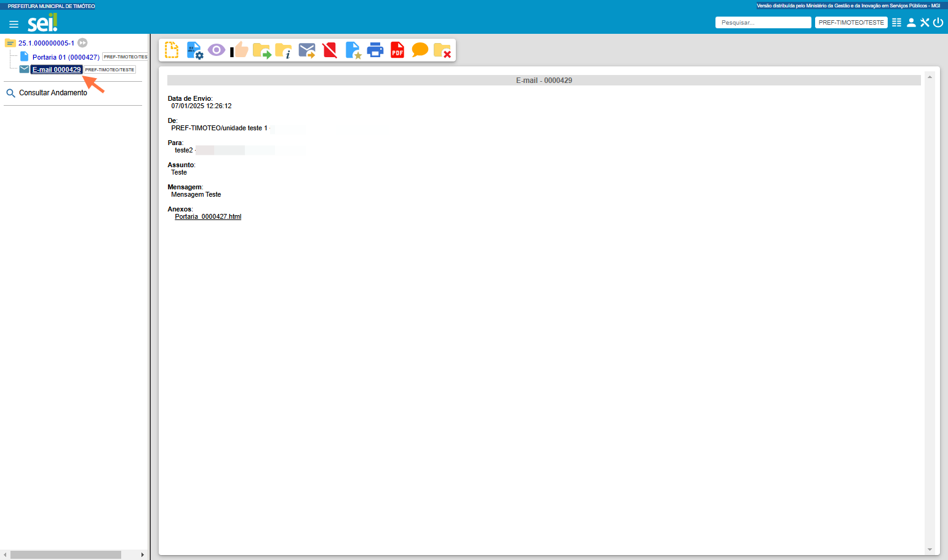Click the folder with red X icon
The width and height of the screenshot is (948, 560).
(x=442, y=50)
